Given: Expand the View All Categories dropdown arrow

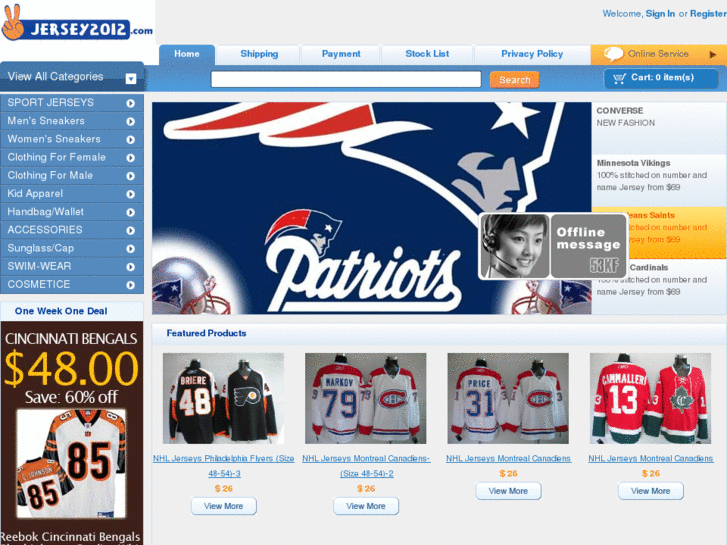Looking at the screenshot, I should coord(131,78).
